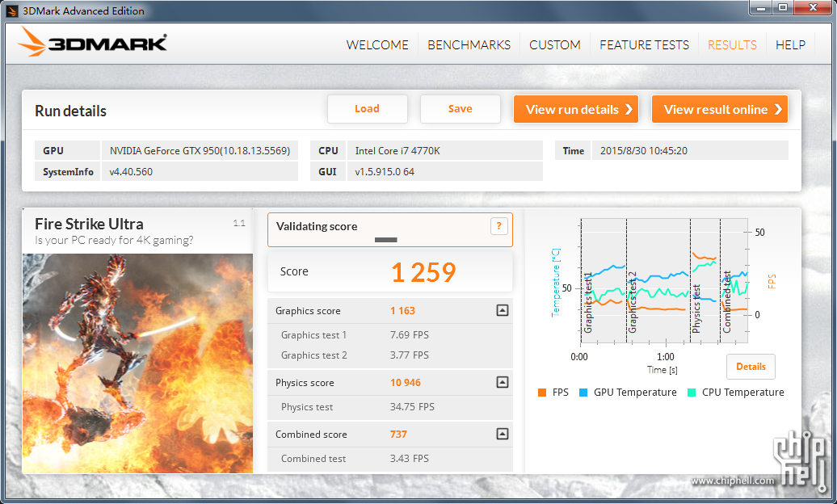837x504 pixels.
Task: Click the Fire Strike Ultra thumbnail image
Action: (x=137, y=363)
